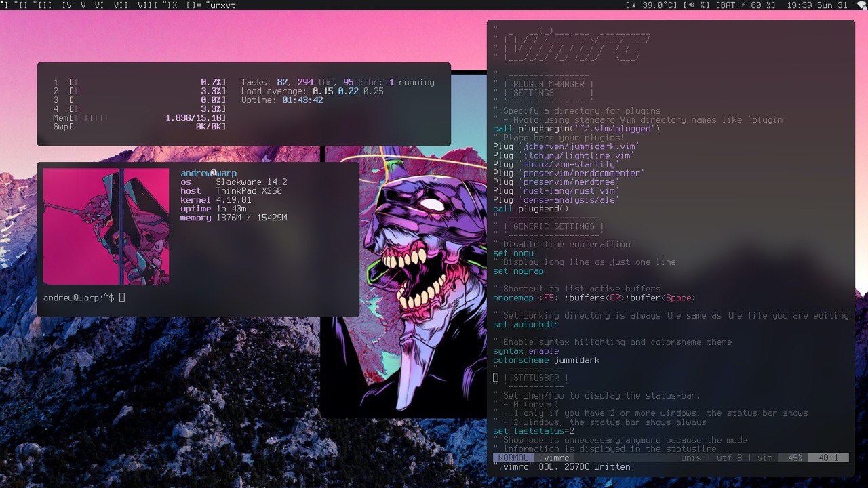Switch to workspace tag V

(83, 5)
